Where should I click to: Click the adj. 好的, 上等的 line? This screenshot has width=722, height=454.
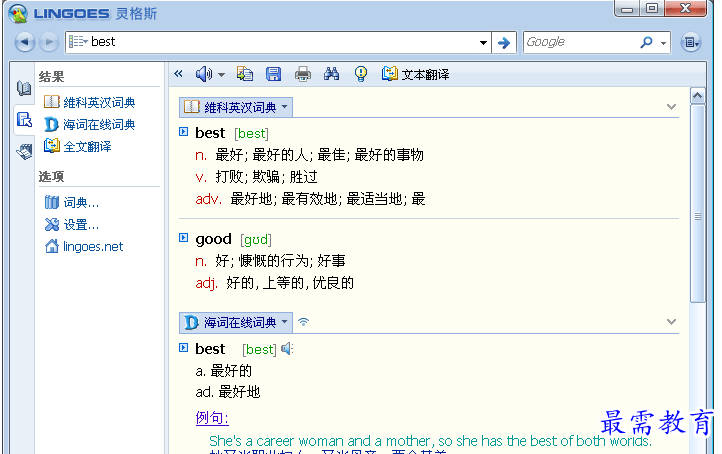pos(275,283)
